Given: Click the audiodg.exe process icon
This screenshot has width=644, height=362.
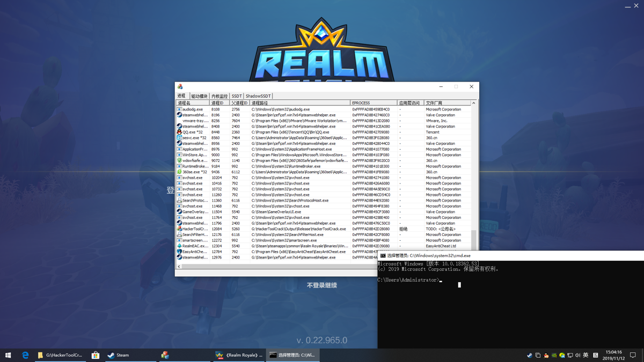Looking at the screenshot, I should tap(179, 109).
